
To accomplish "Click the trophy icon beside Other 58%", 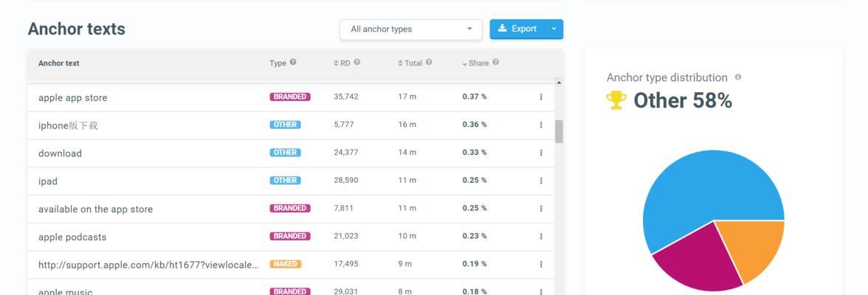I will 616,100.
